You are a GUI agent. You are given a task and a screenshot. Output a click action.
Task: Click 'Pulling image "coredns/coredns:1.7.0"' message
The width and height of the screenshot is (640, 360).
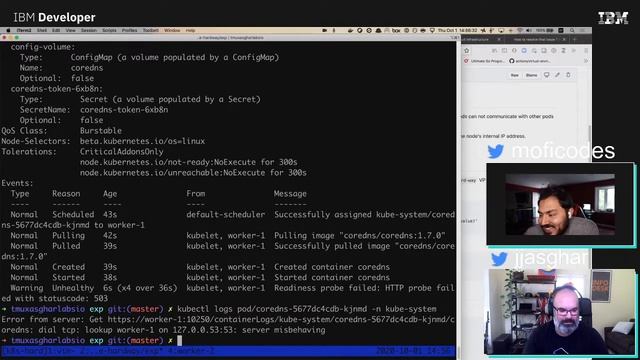[x=360, y=236]
